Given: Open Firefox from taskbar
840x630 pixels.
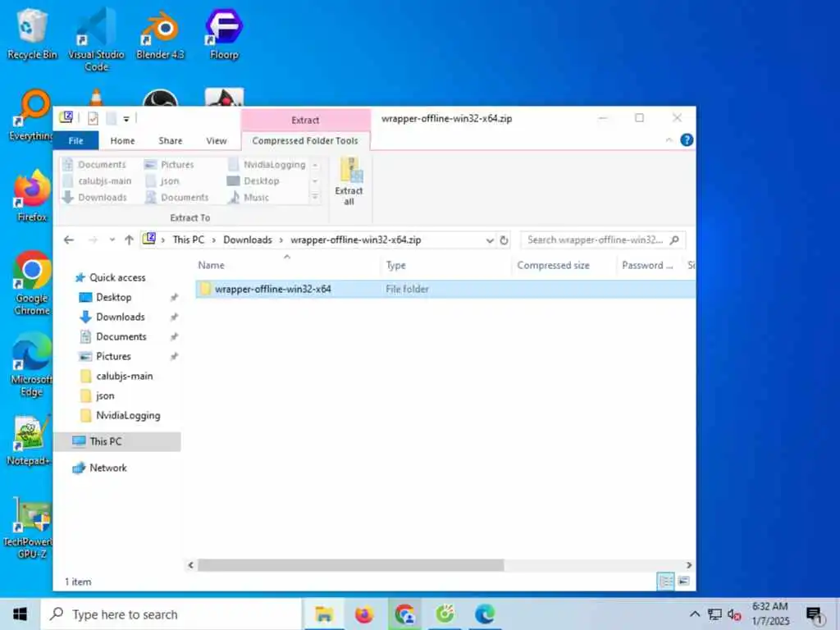Looking at the screenshot, I should tap(363, 614).
